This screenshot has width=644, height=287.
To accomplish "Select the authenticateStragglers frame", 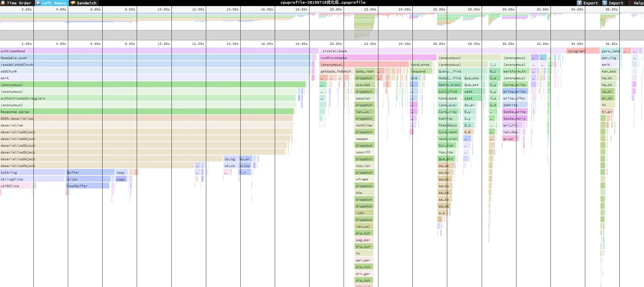I will pyautogui.click(x=148, y=98).
